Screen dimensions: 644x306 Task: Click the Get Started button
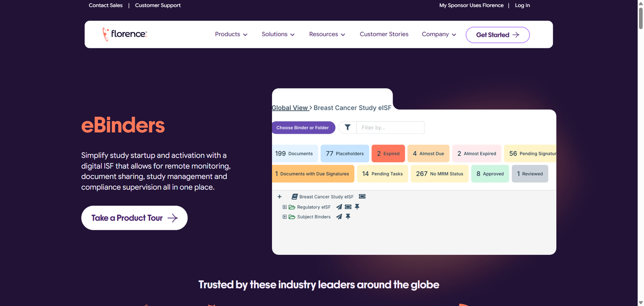[498, 35]
